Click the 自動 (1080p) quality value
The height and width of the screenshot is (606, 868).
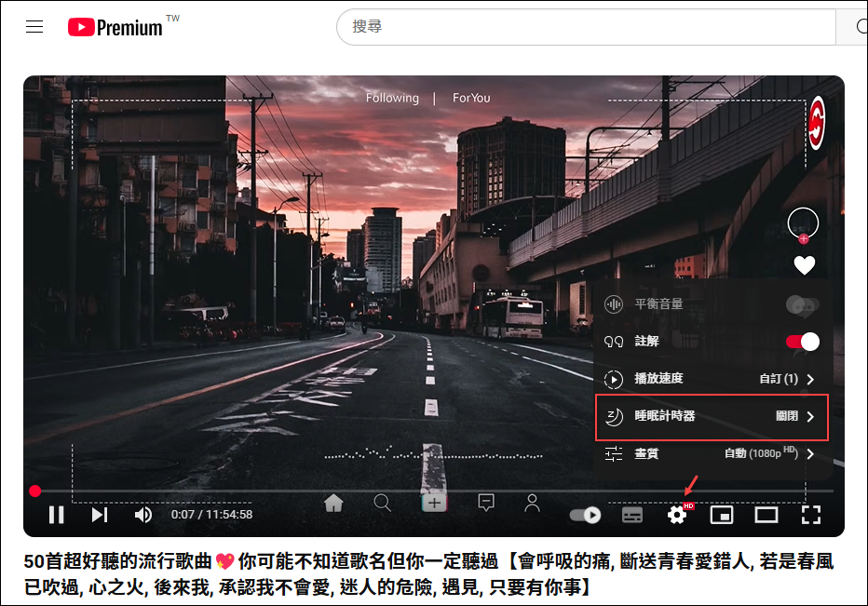pyautogui.click(x=761, y=453)
